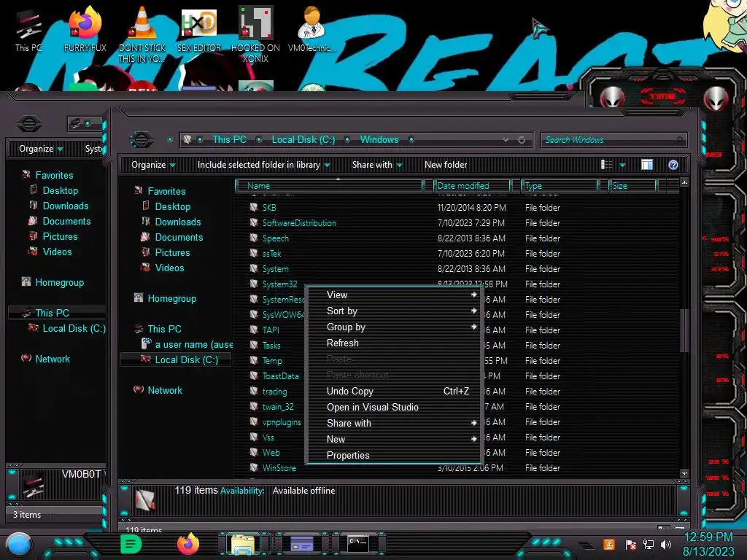Choose Open in Visual Studio
The width and height of the screenshot is (747, 560).
click(x=395, y=407)
